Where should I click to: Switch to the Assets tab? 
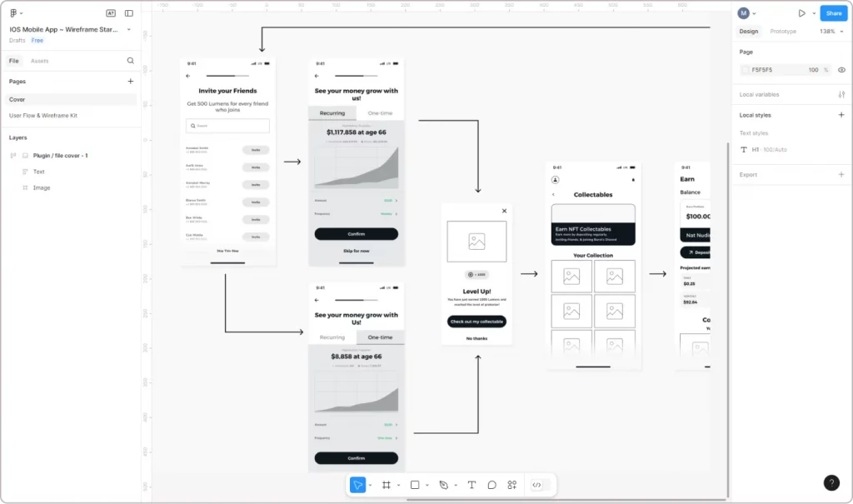[x=40, y=61]
